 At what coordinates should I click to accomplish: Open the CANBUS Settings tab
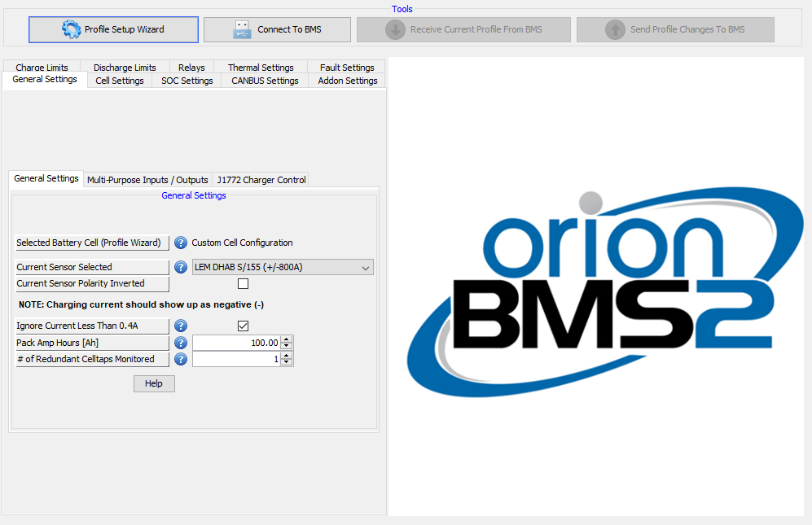[x=265, y=81]
